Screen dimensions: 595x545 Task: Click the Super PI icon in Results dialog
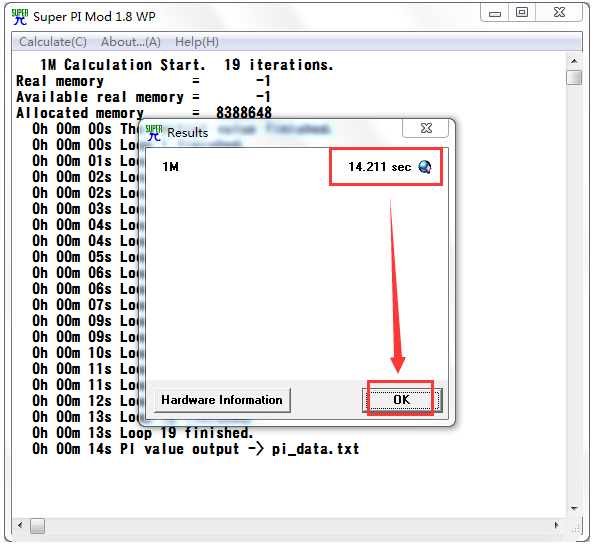154,133
